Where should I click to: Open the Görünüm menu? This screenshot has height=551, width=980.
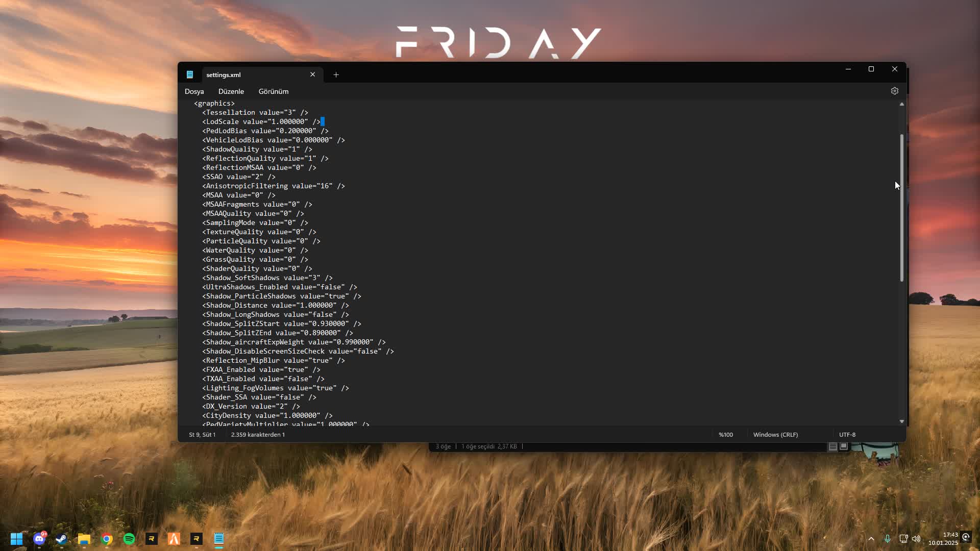point(273,91)
